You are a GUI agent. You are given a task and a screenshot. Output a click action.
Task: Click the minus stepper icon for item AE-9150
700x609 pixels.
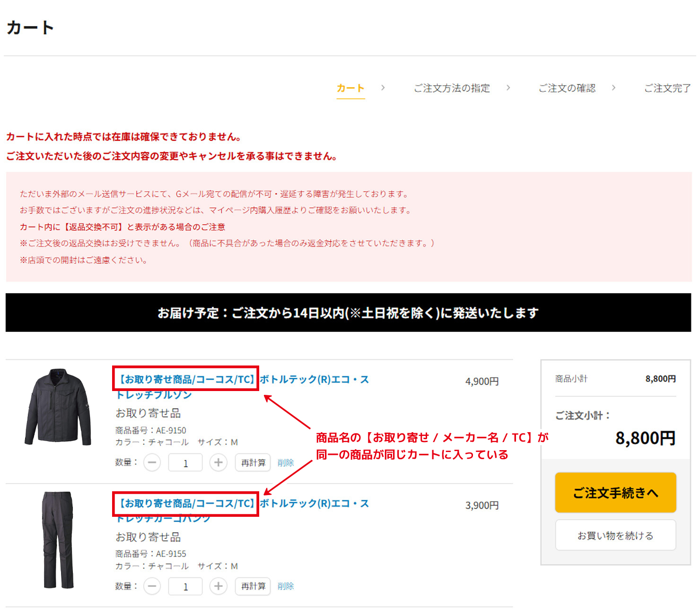click(x=152, y=462)
